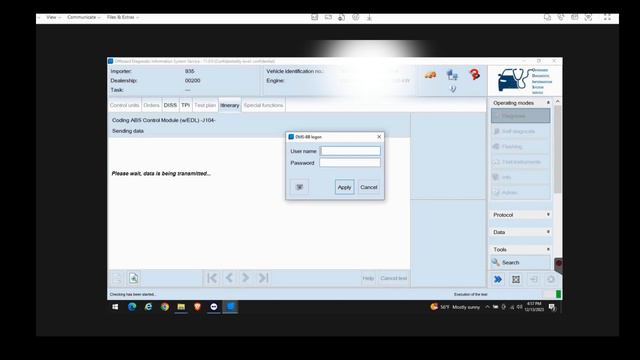Click the red record indicator at right edge
The width and height of the screenshot is (640, 360).
point(558,263)
